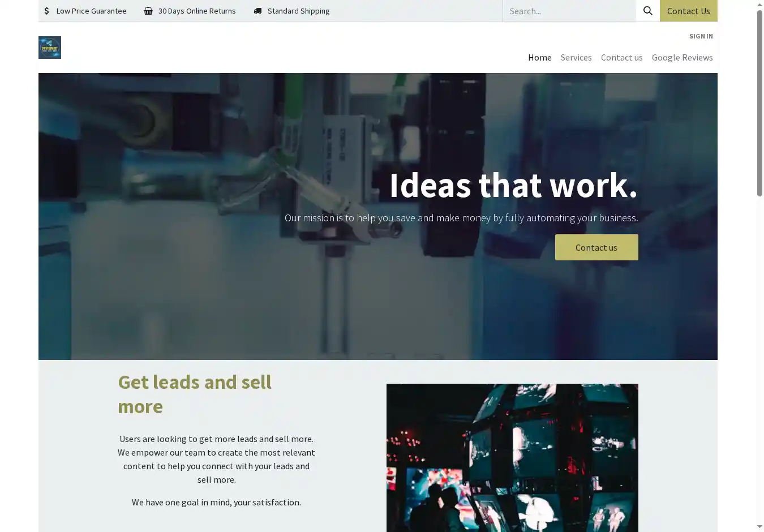Click the hero banner Contact us button
The height and width of the screenshot is (532, 764).
[596, 247]
